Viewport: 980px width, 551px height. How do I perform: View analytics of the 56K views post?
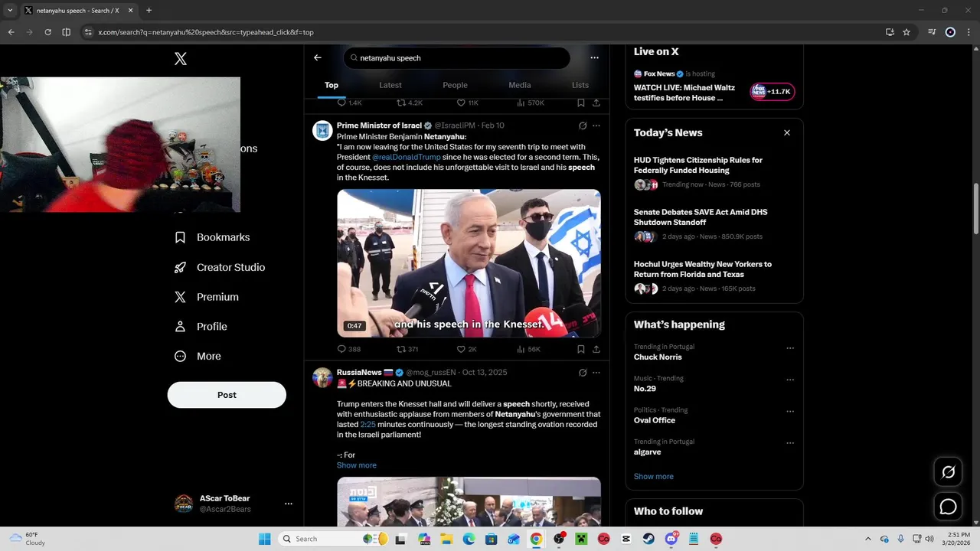click(x=528, y=349)
